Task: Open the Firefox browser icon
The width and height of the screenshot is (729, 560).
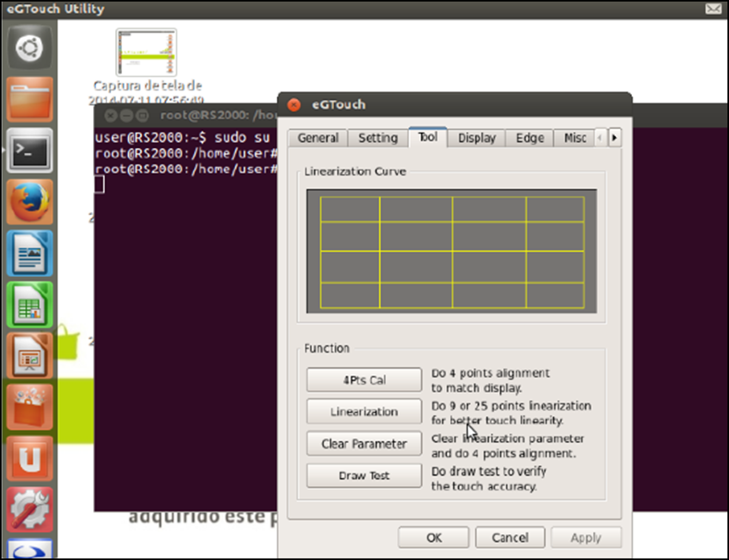Action: point(30,202)
